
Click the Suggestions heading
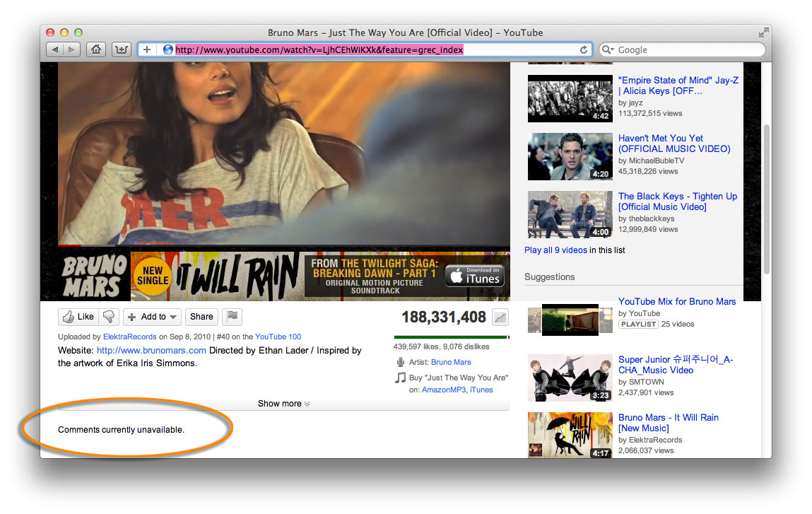[549, 276]
